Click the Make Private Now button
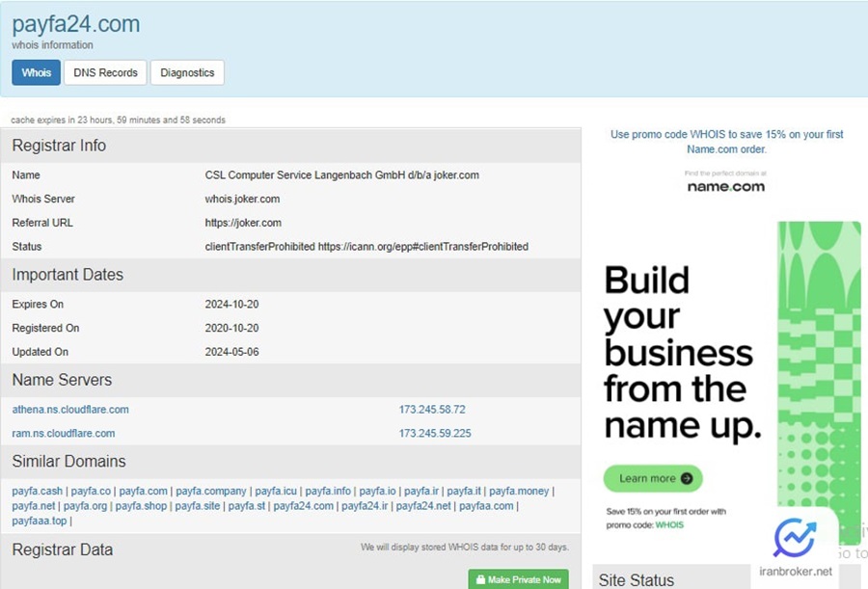Image resolution: width=868 pixels, height=589 pixels. [518, 579]
